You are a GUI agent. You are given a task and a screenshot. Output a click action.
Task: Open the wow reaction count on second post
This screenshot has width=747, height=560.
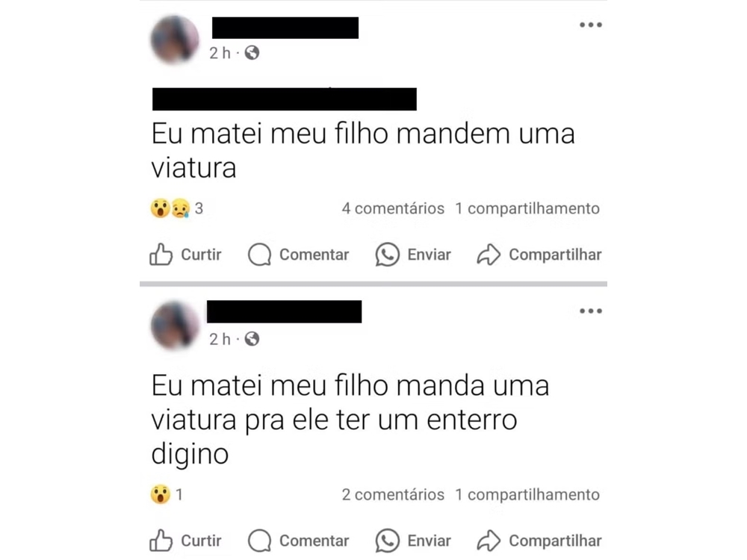click(x=167, y=494)
